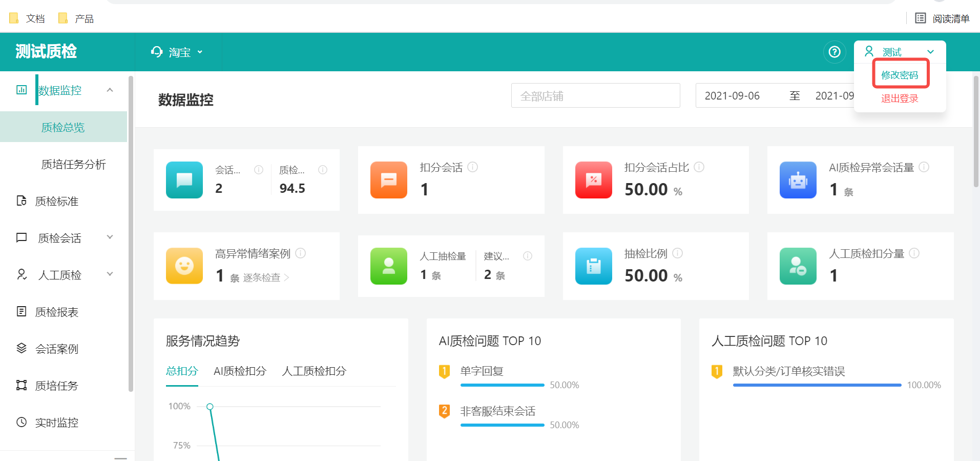
Task: Click info icon next to 人工质检扣分量
Action: tap(914, 253)
